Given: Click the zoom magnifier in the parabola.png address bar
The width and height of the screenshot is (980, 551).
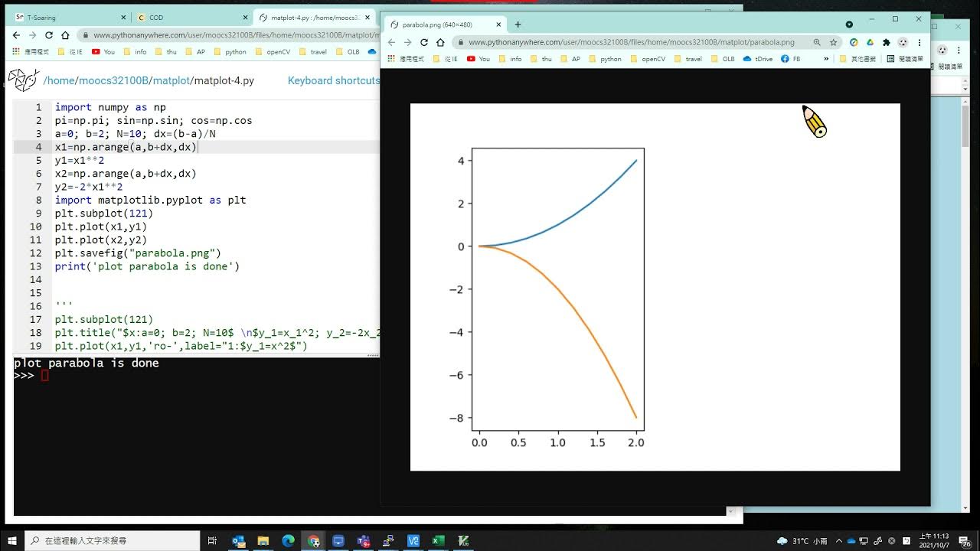Looking at the screenshot, I should click(x=817, y=43).
